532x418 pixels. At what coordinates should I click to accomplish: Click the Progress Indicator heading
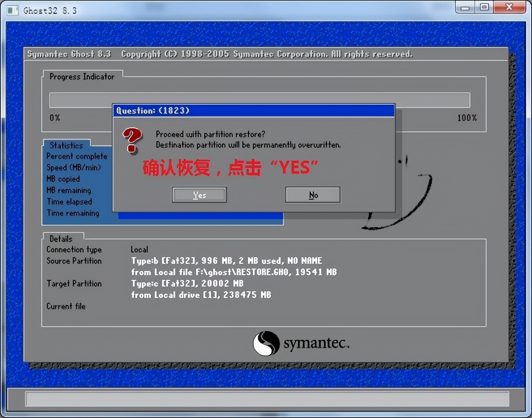coord(82,77)
